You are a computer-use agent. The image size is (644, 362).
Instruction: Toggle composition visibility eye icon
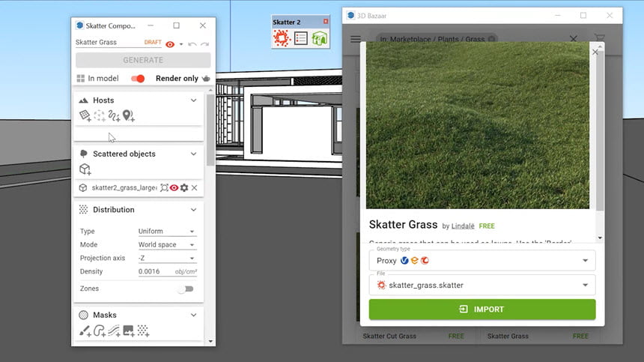click(170, 44)
